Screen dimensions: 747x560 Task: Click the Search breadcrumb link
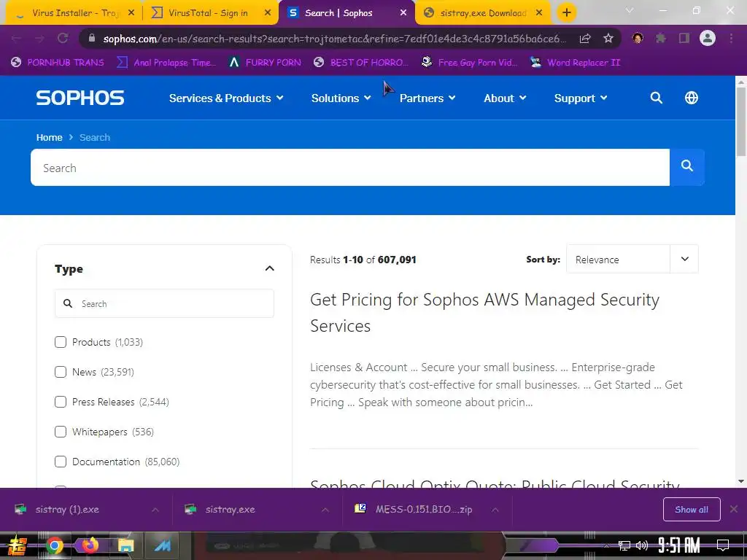click(94, 137)
